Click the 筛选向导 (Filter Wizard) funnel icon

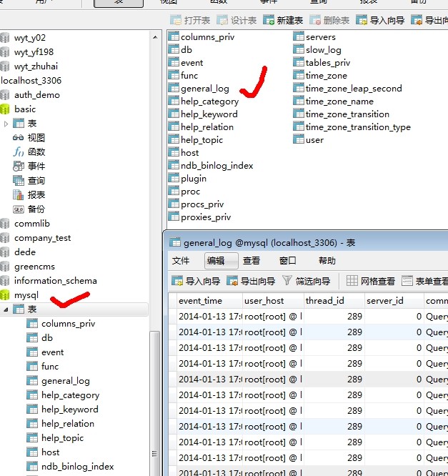[287, 281]
